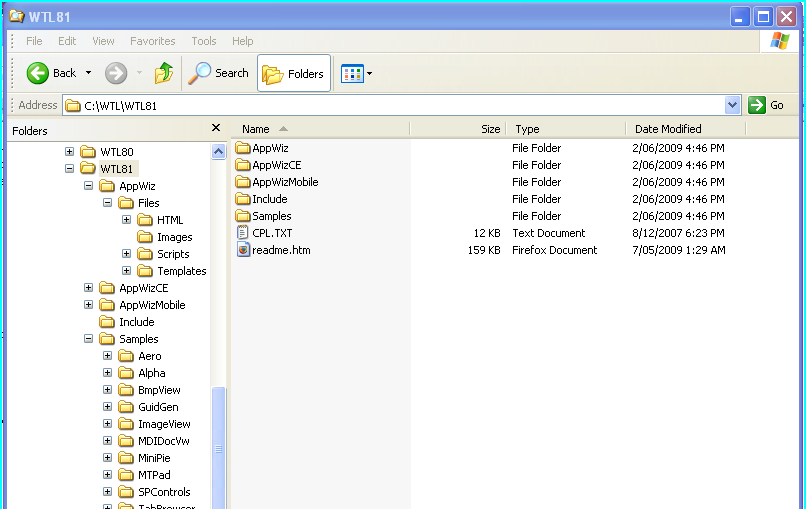This screenshot has height=509, width=806.
Task: Expand the Aero tree node
Action: pos(107,355)
